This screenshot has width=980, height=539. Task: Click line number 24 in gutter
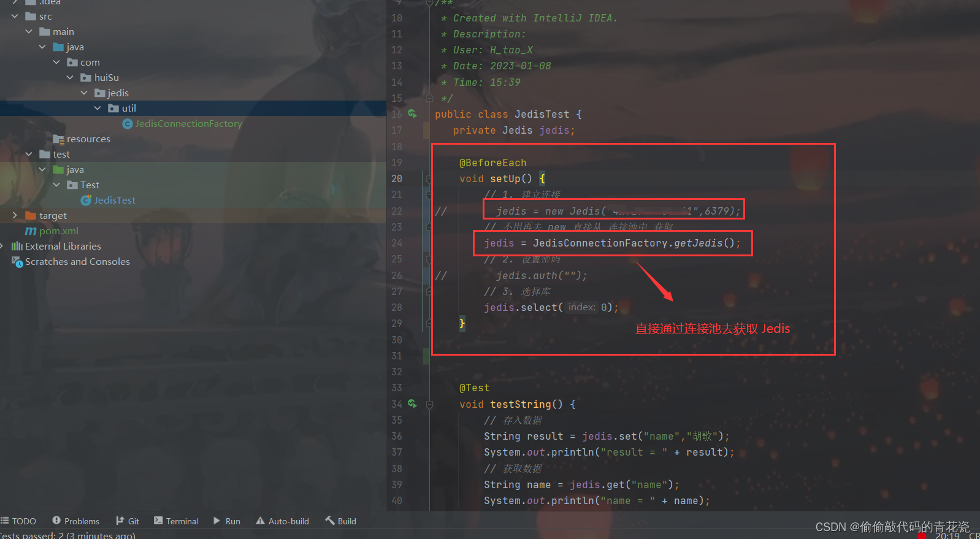click(397, 243)
